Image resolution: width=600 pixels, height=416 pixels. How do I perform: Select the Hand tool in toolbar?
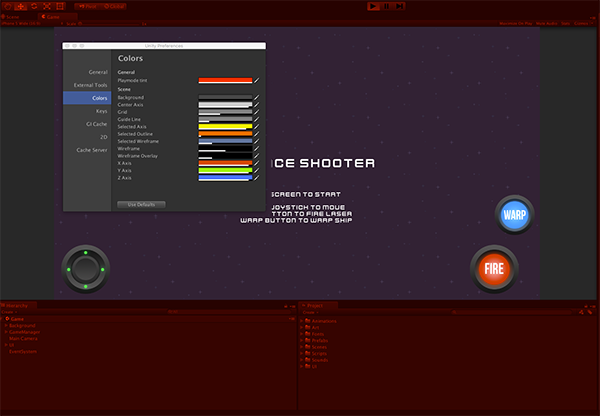8,6
